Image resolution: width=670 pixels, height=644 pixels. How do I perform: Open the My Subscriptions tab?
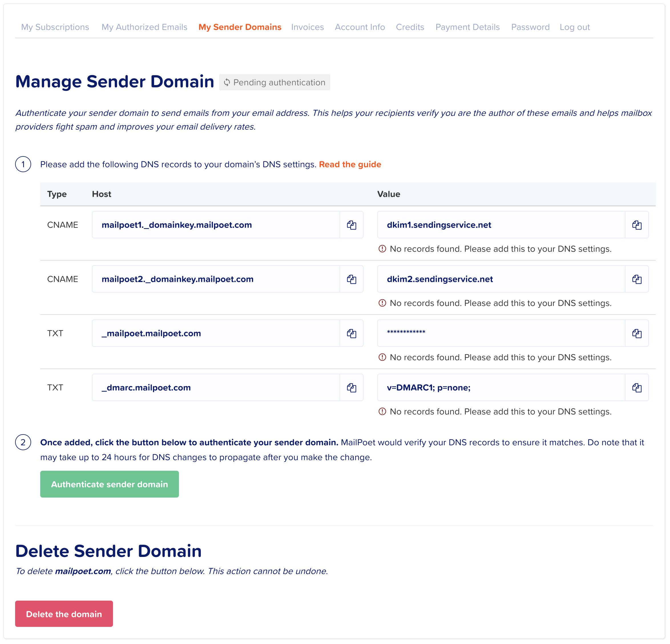pos(55,27)
